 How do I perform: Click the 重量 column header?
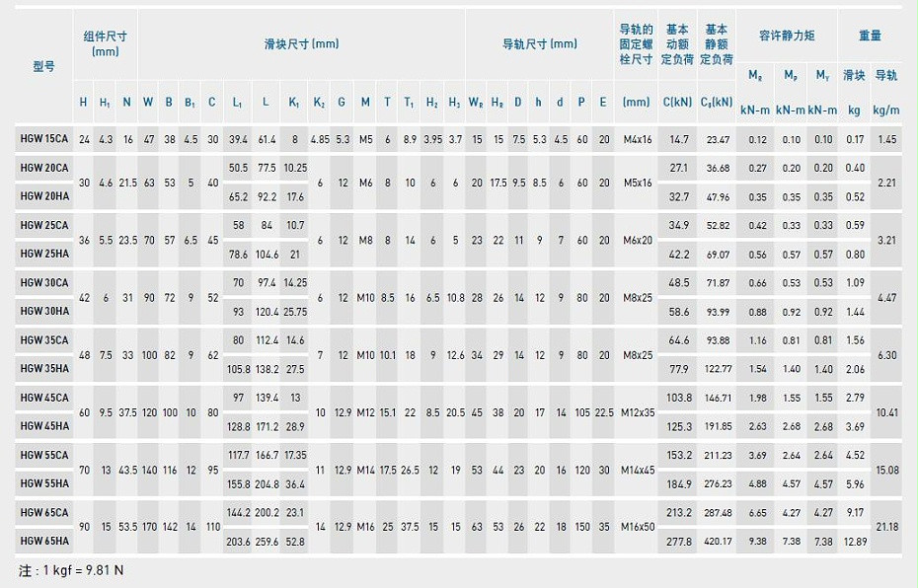(872, 37)
